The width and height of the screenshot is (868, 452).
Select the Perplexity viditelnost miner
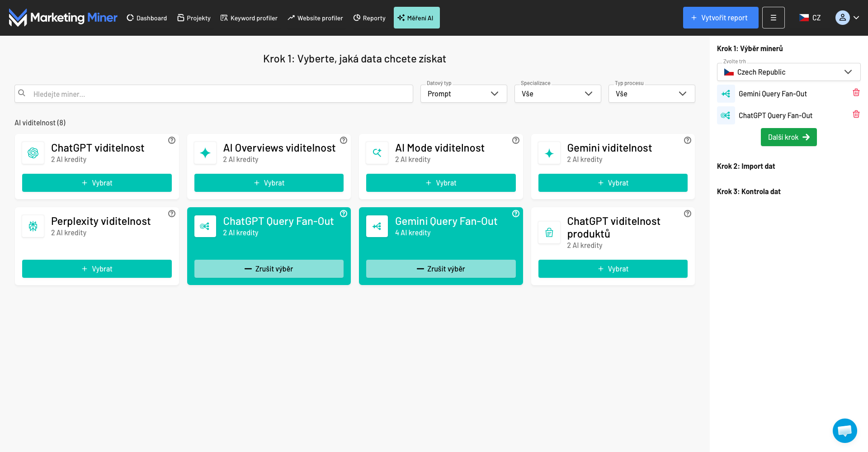97,269
